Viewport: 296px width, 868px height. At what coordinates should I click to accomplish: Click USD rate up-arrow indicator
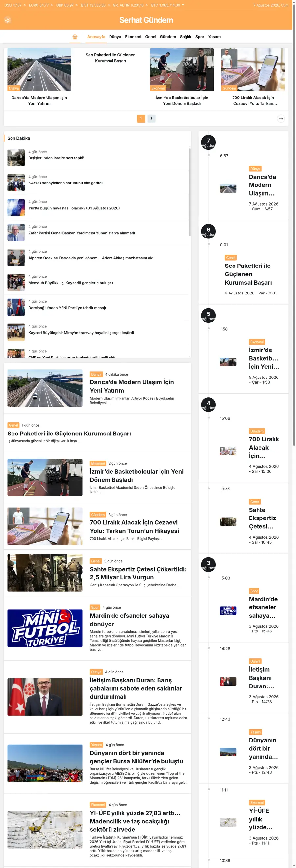[25, 5]
